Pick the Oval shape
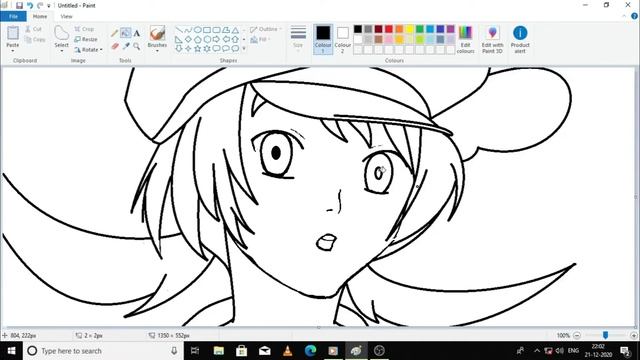 pos(198,30)
